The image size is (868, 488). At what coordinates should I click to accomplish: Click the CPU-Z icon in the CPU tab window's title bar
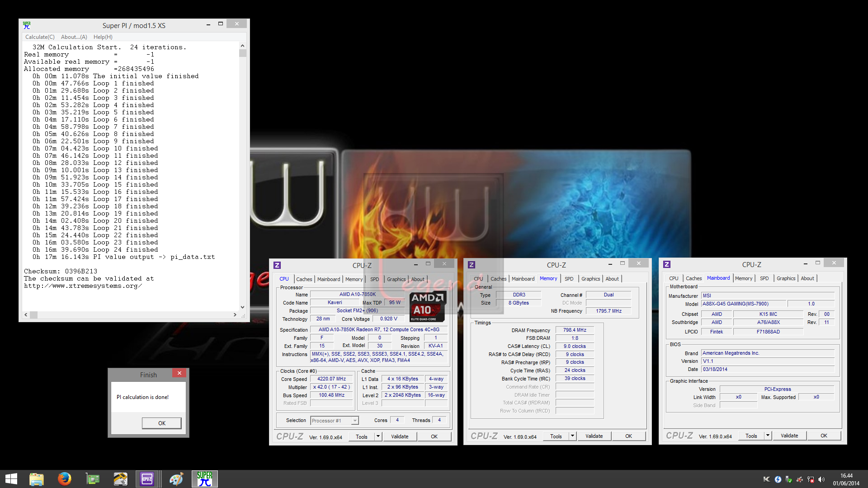277,265
